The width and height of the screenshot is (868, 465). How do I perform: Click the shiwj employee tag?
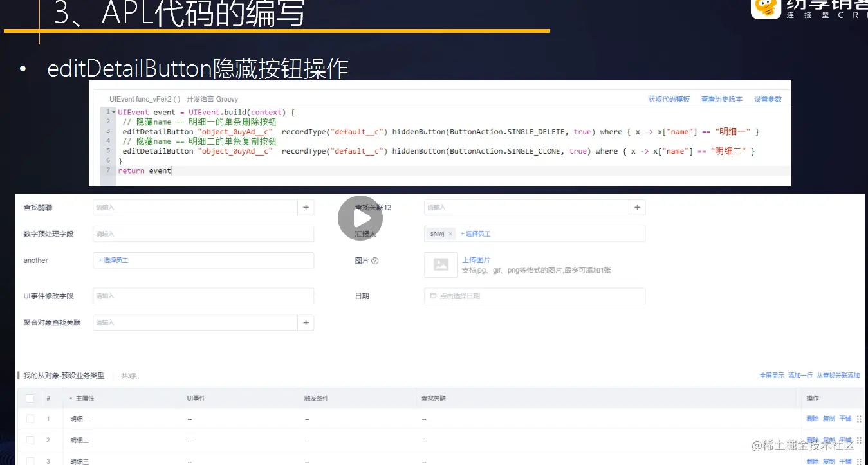pyautogui.click(x=441, y=234)
